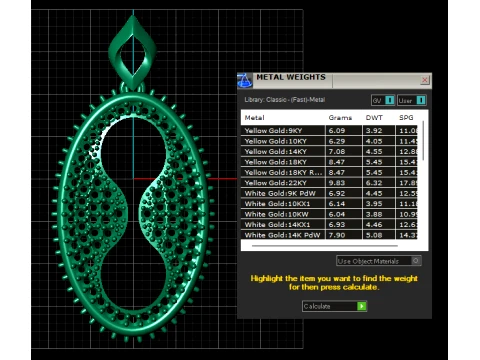Click the vertical scrollbar of metals list
The width and height of the screenshot is (480, 360).
pos(423,141)
